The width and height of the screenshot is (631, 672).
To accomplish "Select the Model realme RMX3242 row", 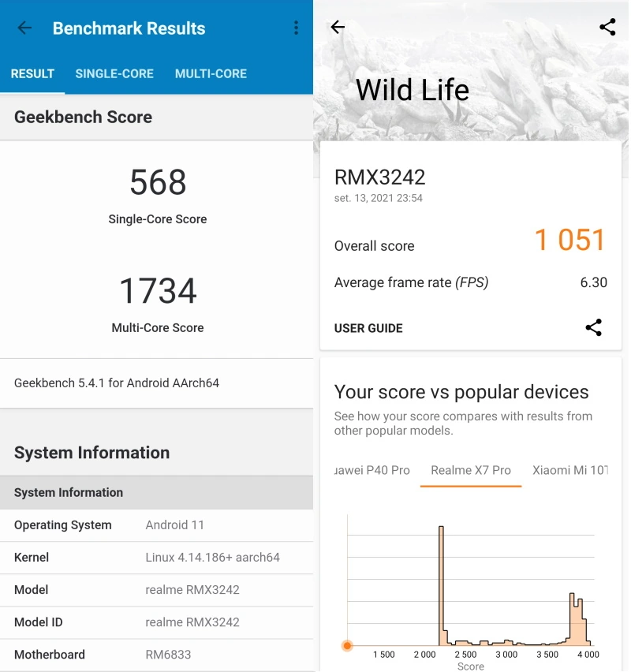I will click(156, 590).
